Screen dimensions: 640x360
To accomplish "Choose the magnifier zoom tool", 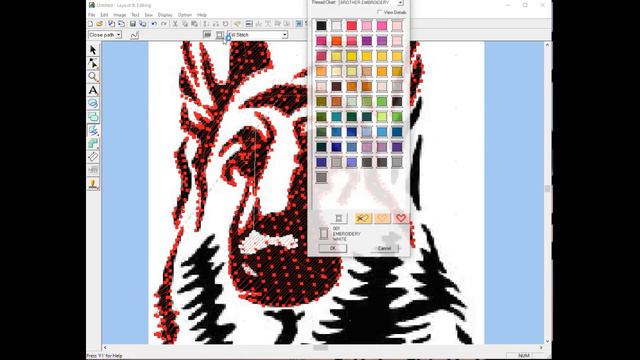I will pyautogui.click(x=93, y=77).
